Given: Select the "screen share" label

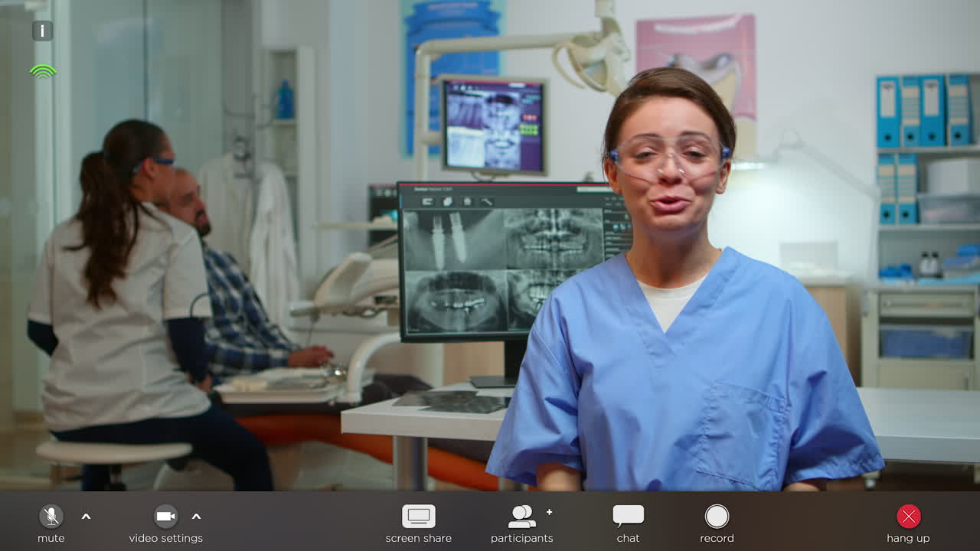Looking at the screenshot, I should 418,538.
